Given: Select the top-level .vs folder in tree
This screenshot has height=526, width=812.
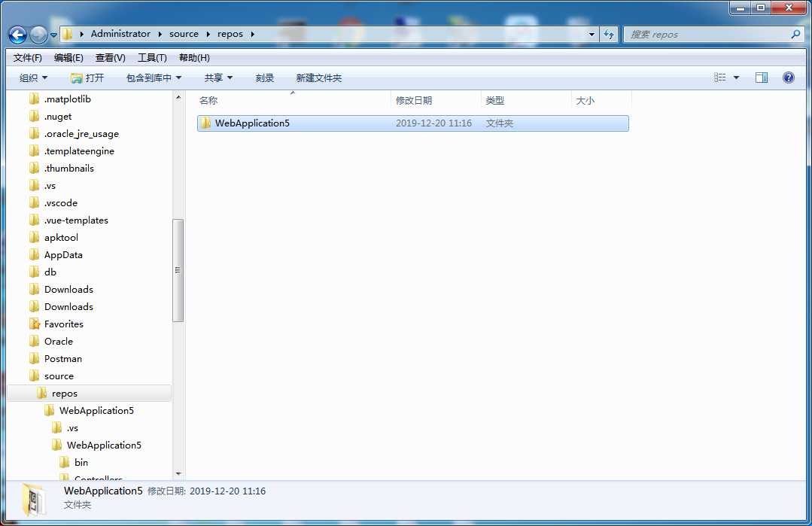Looking at the screenshot, I should click(x=50, y=185).
